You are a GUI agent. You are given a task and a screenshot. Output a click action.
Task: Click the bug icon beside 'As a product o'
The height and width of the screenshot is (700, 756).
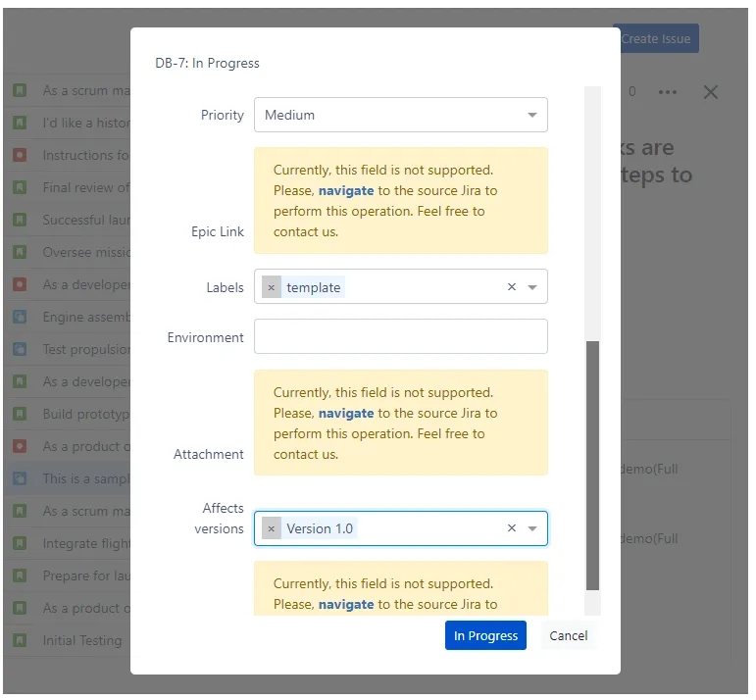coord(20,446)
